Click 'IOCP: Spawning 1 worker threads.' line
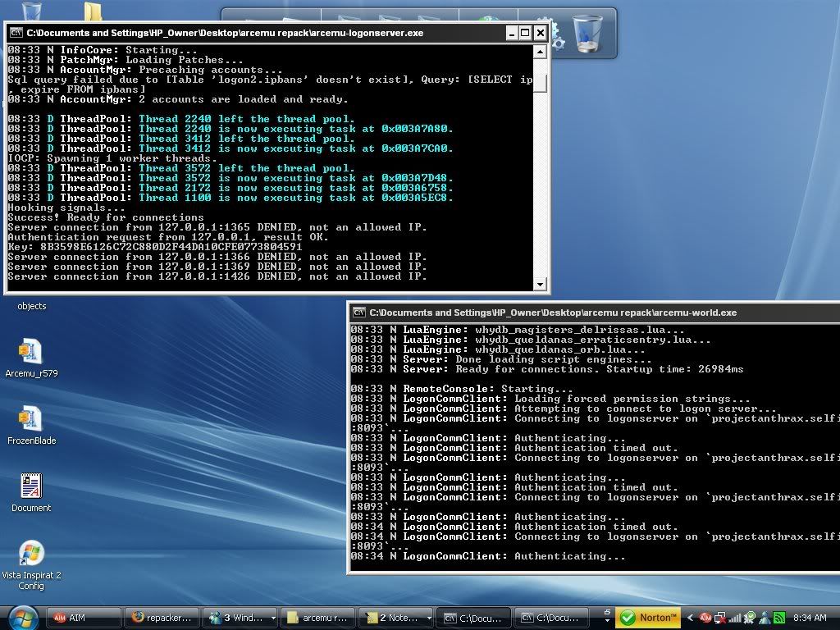The height and width of the screenshot is (630, 840). point(112,158)
